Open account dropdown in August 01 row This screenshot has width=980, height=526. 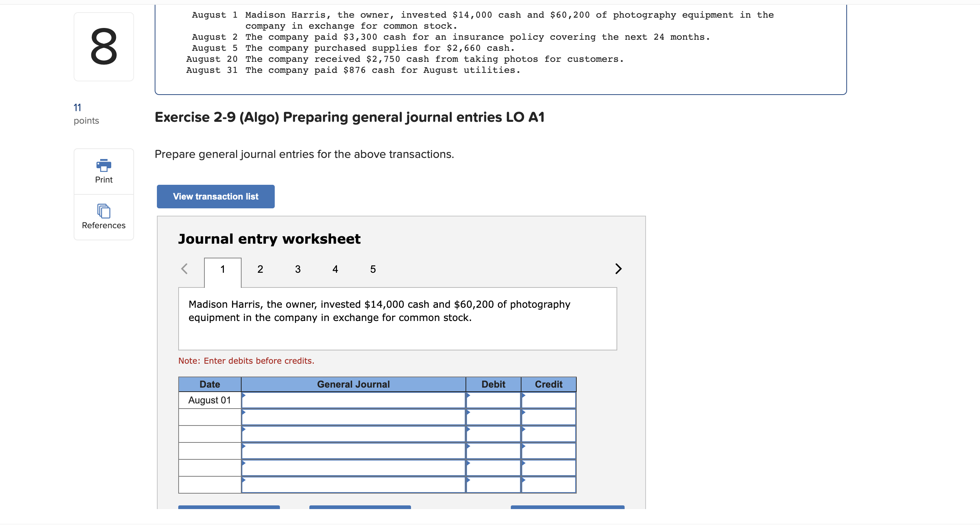click(353, 400)
